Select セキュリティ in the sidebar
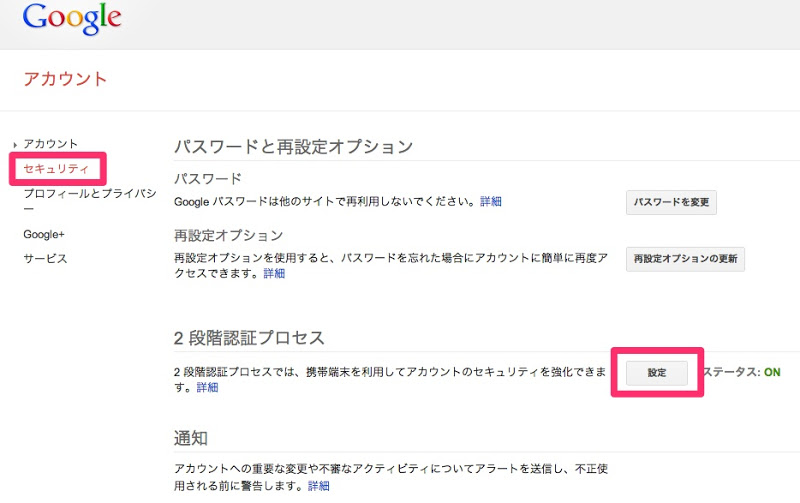Image resolution: width=800 pixels, height=503 pixels. click(x=56, y=169)
